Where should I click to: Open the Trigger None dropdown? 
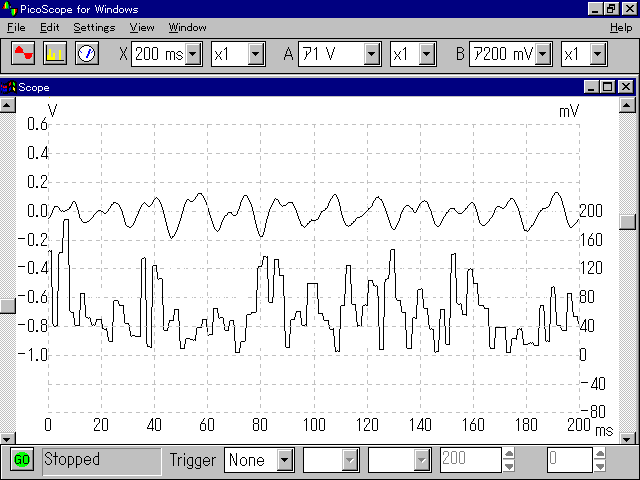[284, 460]
